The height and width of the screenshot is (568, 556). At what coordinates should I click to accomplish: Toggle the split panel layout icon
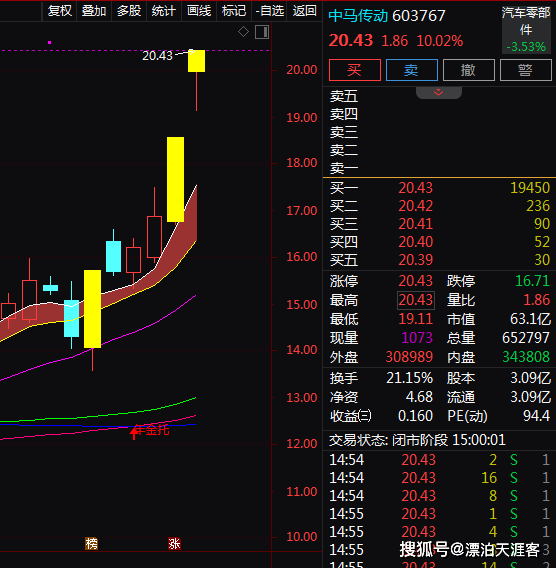(x=262, y=32)
